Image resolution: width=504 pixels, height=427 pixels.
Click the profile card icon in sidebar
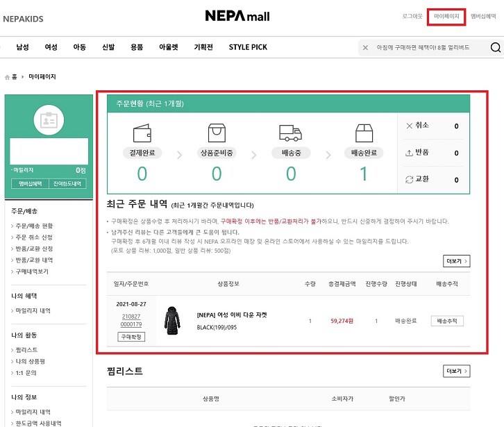click(48, 119)
